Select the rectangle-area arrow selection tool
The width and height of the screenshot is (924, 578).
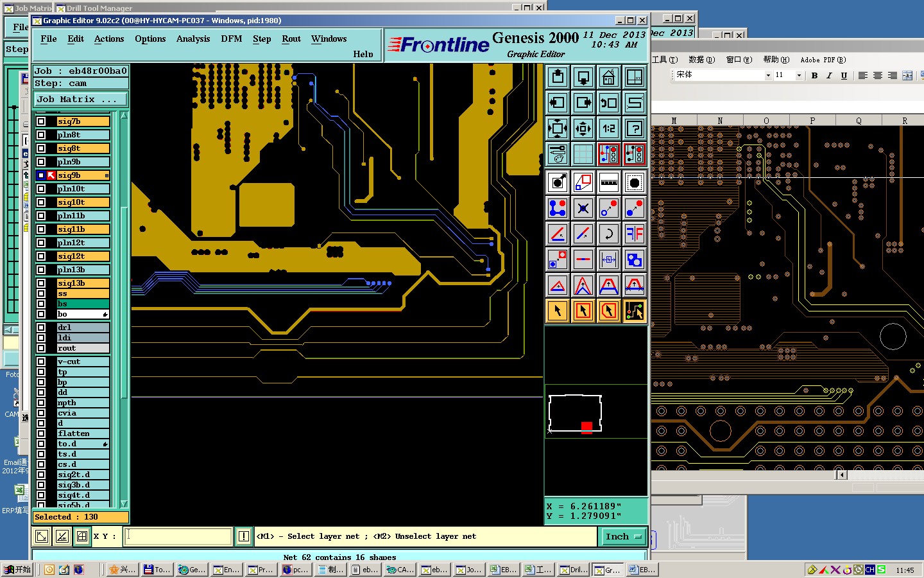tap(583, 311)
